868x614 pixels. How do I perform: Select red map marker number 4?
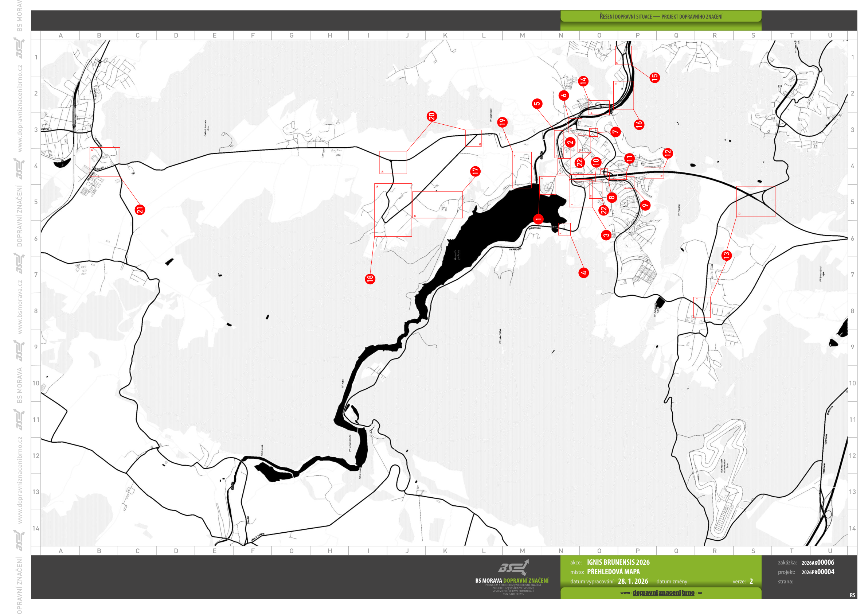584,272
